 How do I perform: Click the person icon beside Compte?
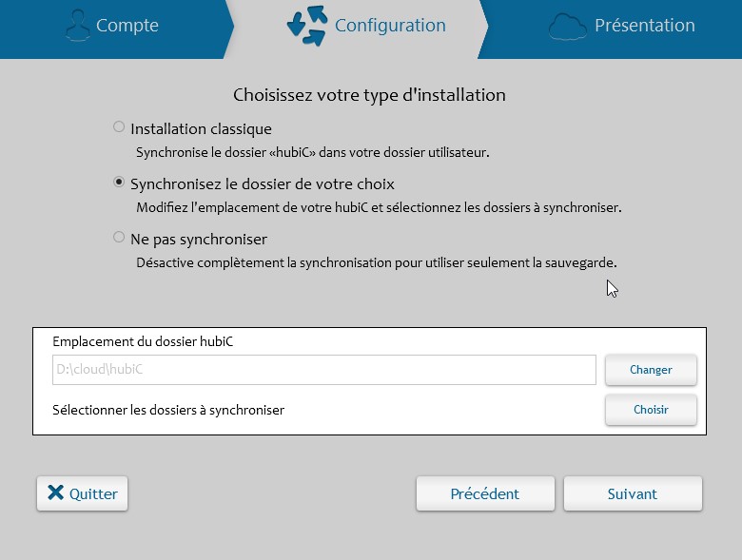pyautogui.click(x=77, y=26)
